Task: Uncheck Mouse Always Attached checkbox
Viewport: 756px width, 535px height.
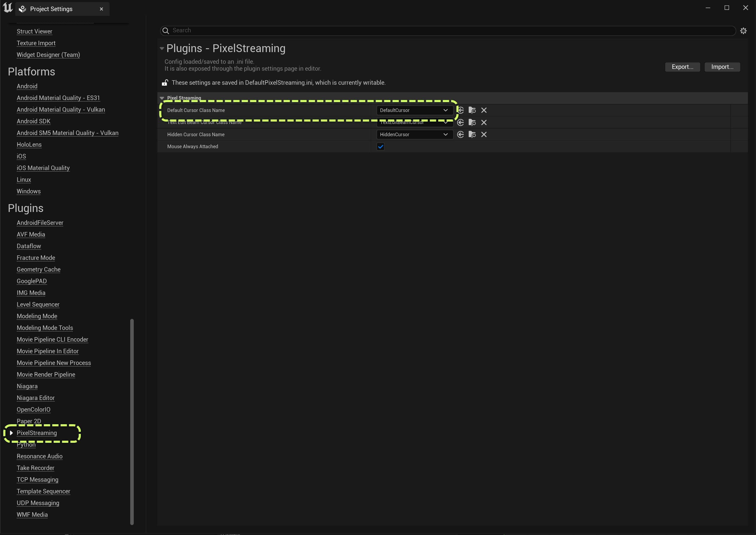Action: tap(380, 147)
